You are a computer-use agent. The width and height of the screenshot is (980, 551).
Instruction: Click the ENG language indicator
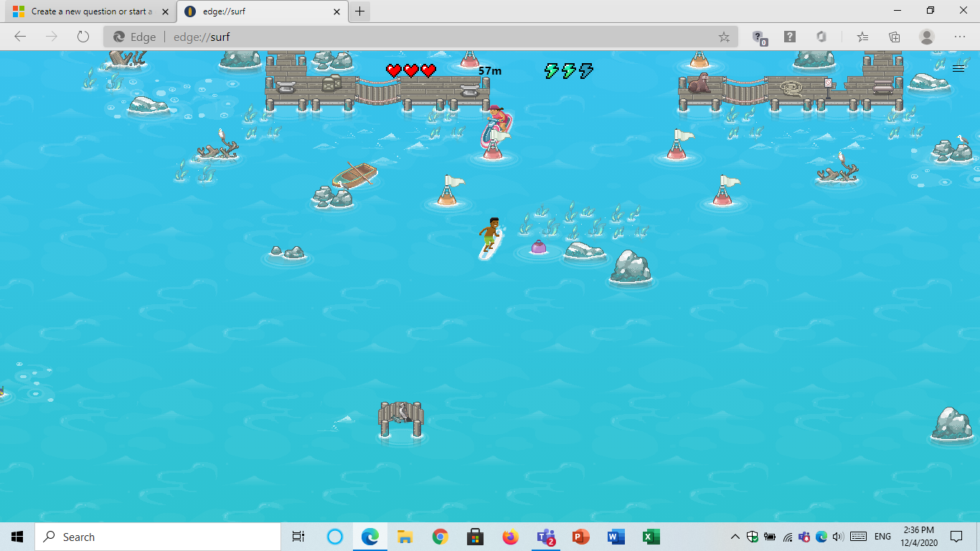point(882,537)
